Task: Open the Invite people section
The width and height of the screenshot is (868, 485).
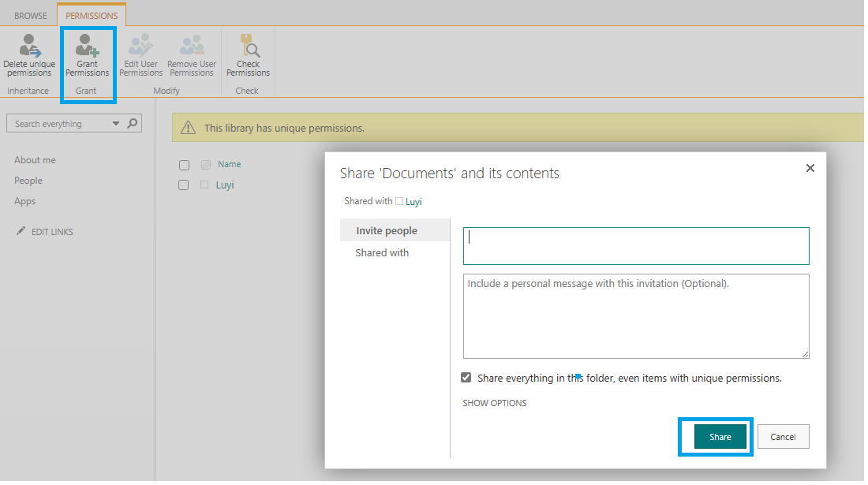Action: pyautogui.click(x=395, y=230)
